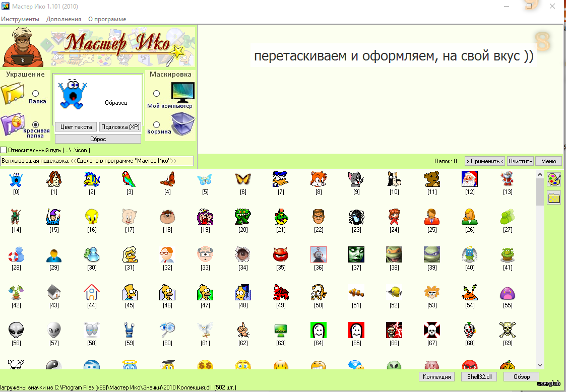Open the Меню button
This screenshot has width=566, height=392.
pos(548,161)
